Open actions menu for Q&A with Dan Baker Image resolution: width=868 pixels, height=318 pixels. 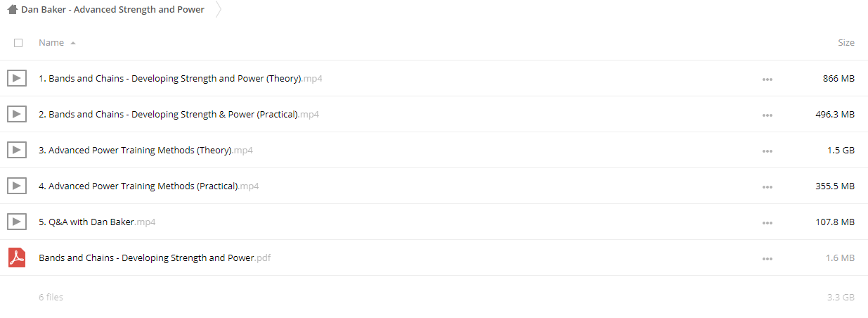click(767, 223)
